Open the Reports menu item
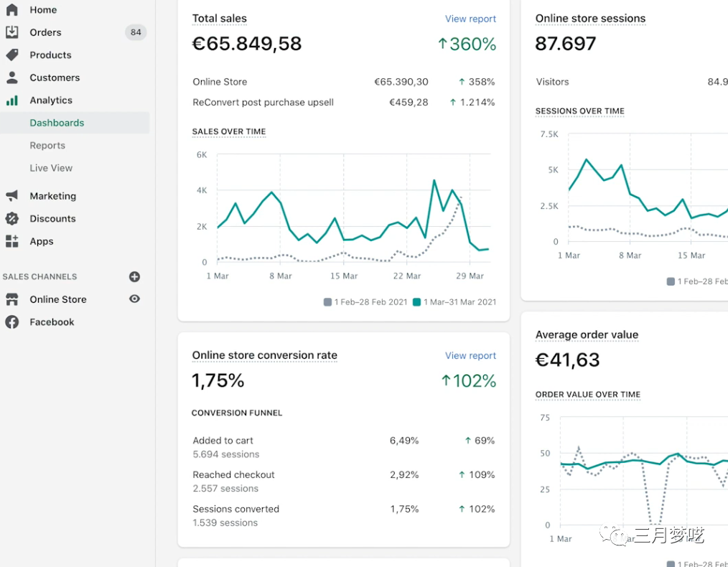Image resolution: width=728 pixels, height=567 pixels. point(47,146)
